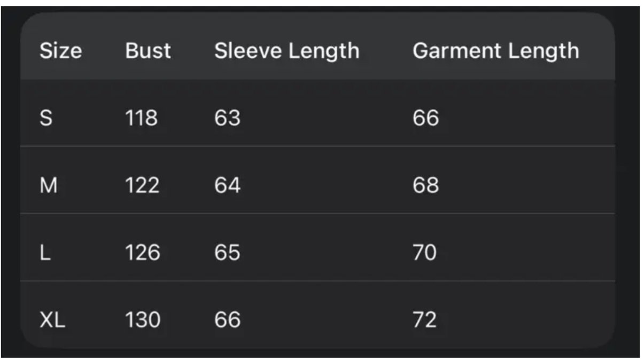Select the Garment Length column header

495,51
